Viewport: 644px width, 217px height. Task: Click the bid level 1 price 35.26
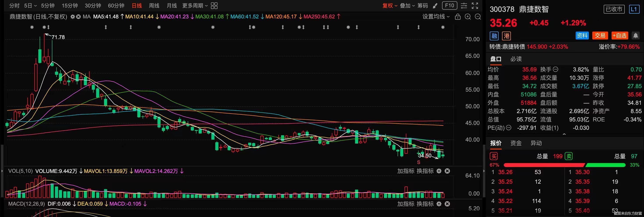(x=505, y=172)
